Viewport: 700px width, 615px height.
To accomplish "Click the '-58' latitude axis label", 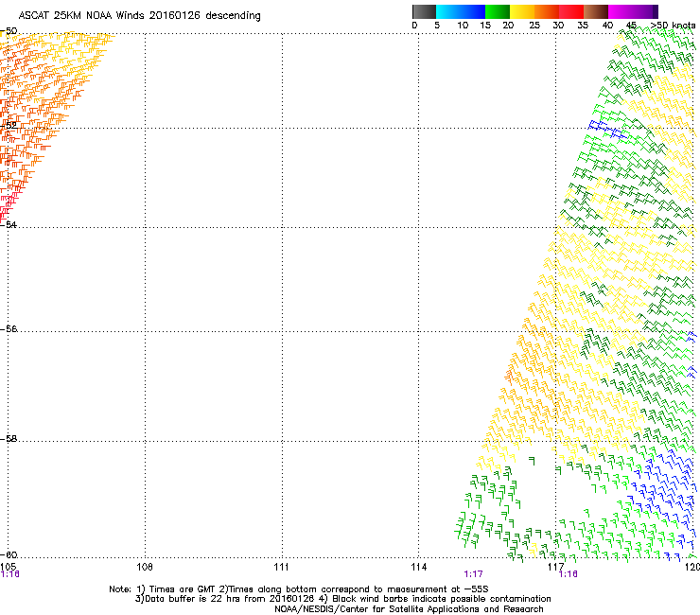I will (x=9, y=439).
